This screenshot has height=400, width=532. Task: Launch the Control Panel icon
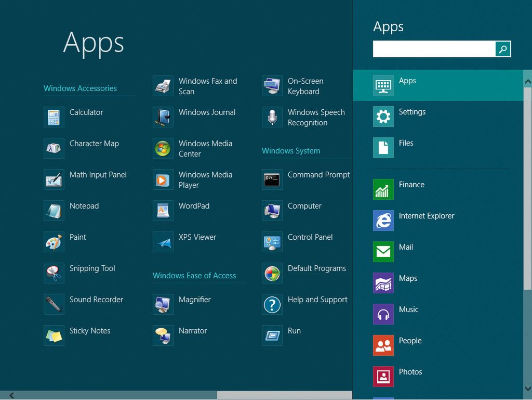(272, 242)
